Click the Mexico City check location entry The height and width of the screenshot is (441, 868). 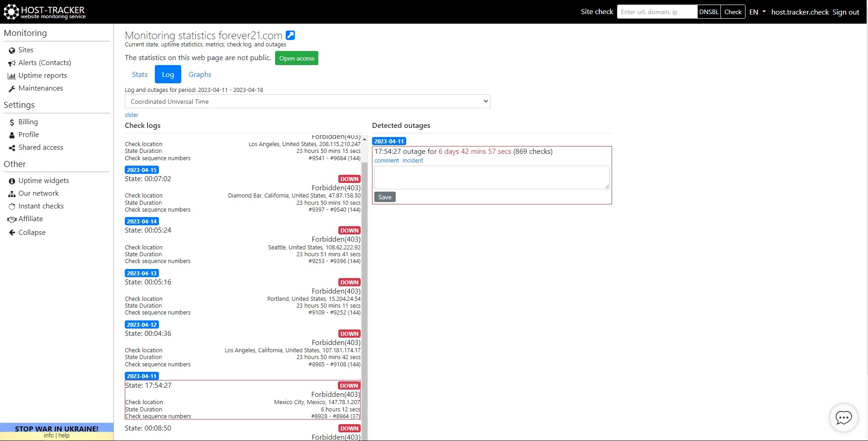[317, 402]
